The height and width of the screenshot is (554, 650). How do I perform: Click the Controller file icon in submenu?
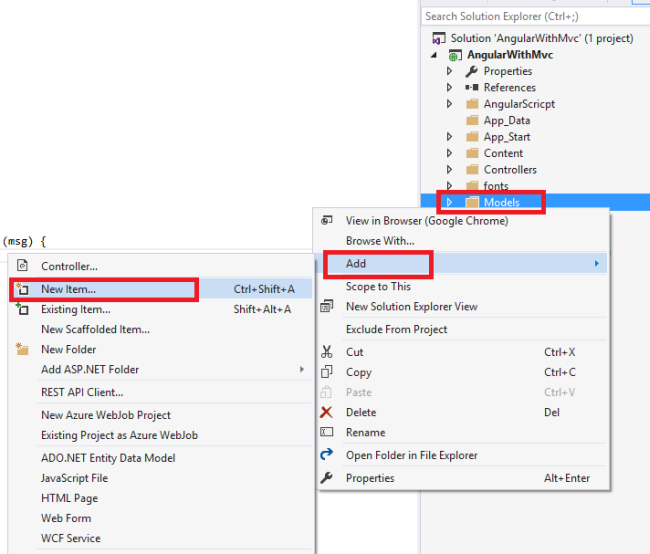[x=22, y=265]
